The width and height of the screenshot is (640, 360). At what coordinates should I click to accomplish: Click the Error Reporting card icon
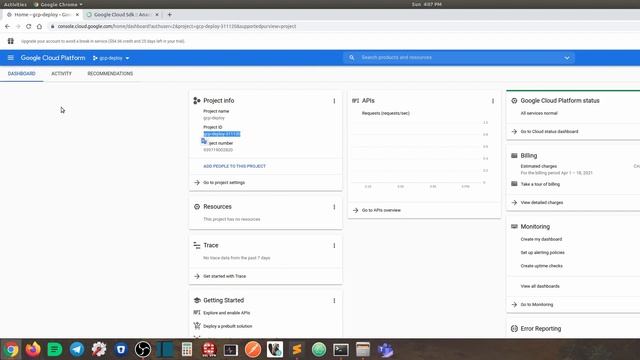pos(514,329)
